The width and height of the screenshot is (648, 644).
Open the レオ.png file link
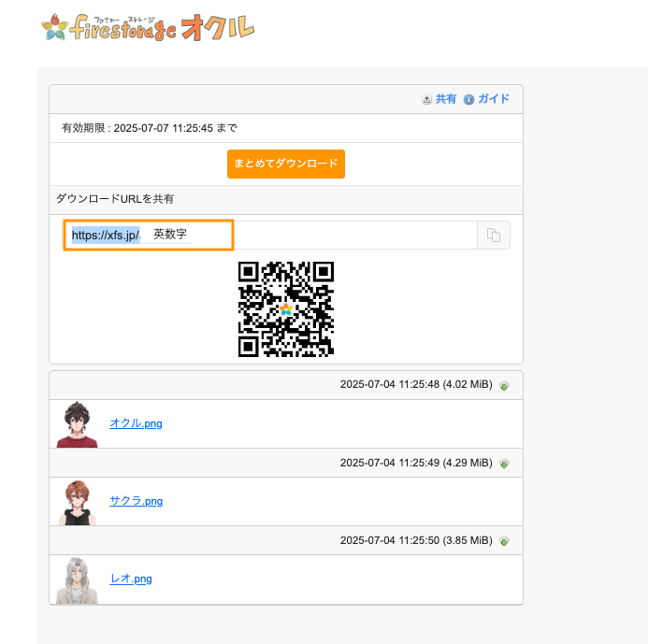tap(131, 579)
